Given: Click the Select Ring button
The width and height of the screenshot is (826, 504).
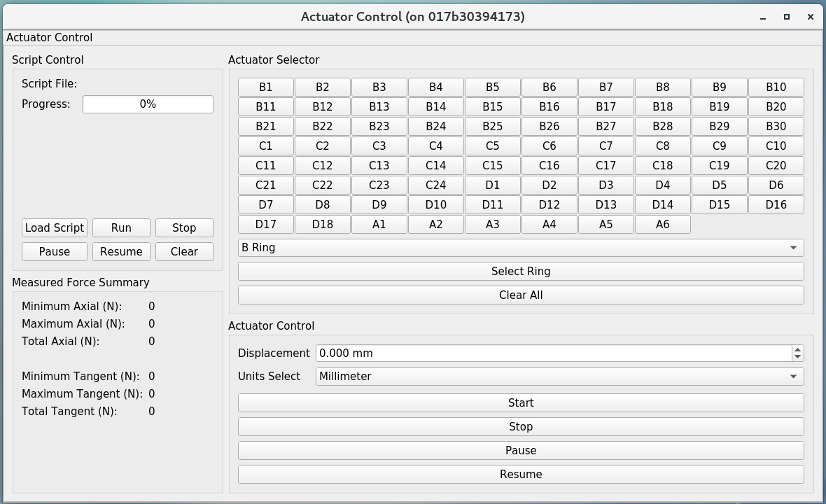Looking at the screenshot, I should tap(520, 272).
